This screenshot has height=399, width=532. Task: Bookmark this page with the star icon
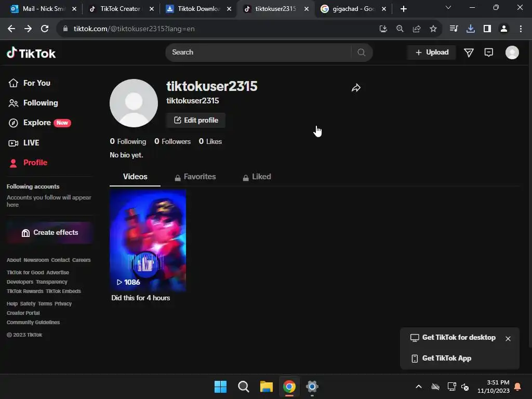pos(433,29)
